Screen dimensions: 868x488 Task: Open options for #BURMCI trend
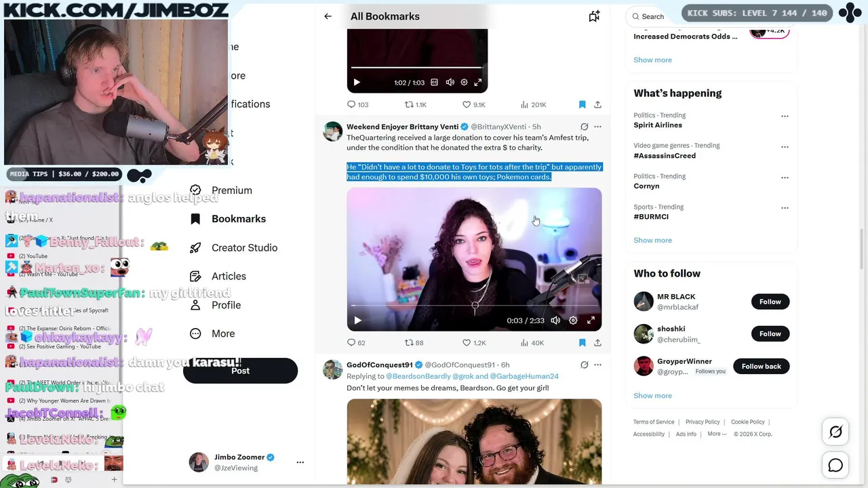pos(785,208)
